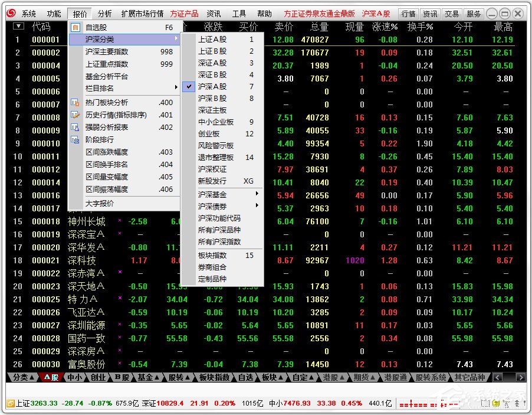This screenshot has height=415, width=532.
Task: Click the red swirl application logo
Action: pos(11,13)
